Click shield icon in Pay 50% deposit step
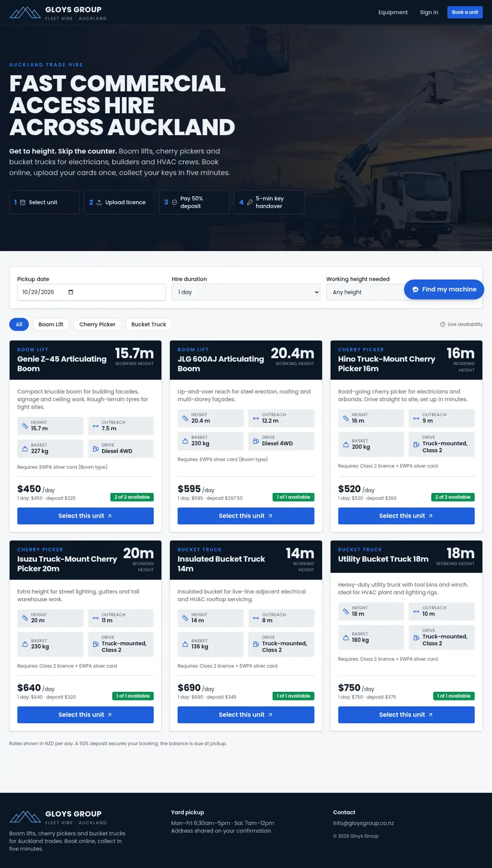 (x=174, y=202)
